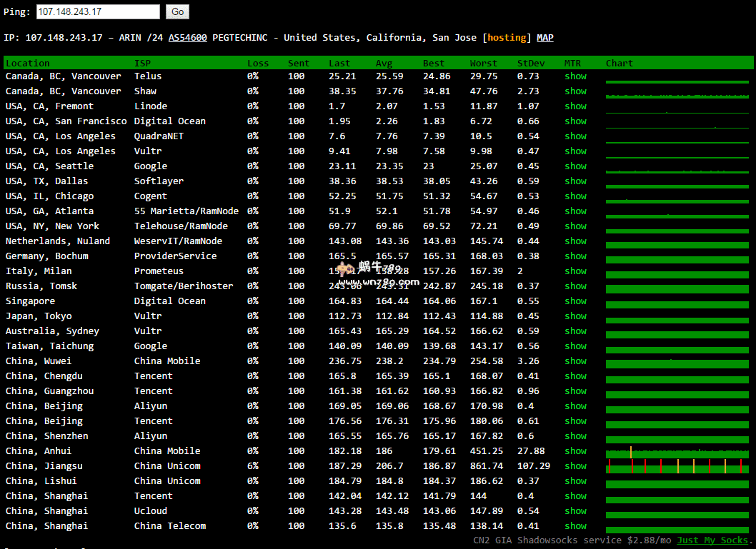Click the Ping IP address input field
The width and height of the screenshot is (756, 549).
98,11
